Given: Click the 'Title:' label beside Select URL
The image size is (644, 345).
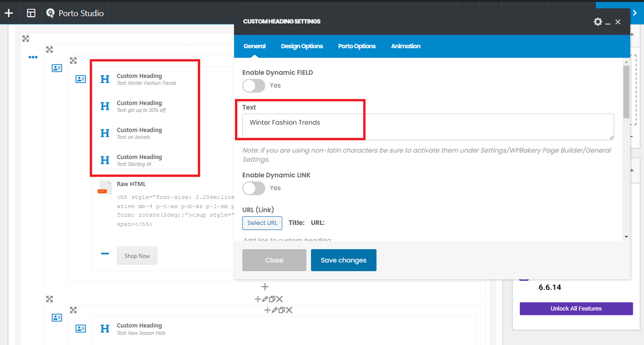Looking at the screenshot, I should point(296,223).
